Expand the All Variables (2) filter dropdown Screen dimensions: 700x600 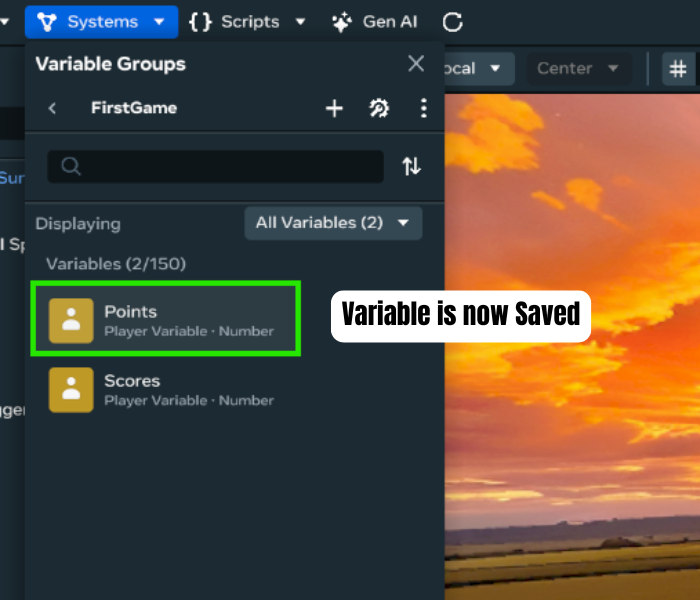pos(333,223)
